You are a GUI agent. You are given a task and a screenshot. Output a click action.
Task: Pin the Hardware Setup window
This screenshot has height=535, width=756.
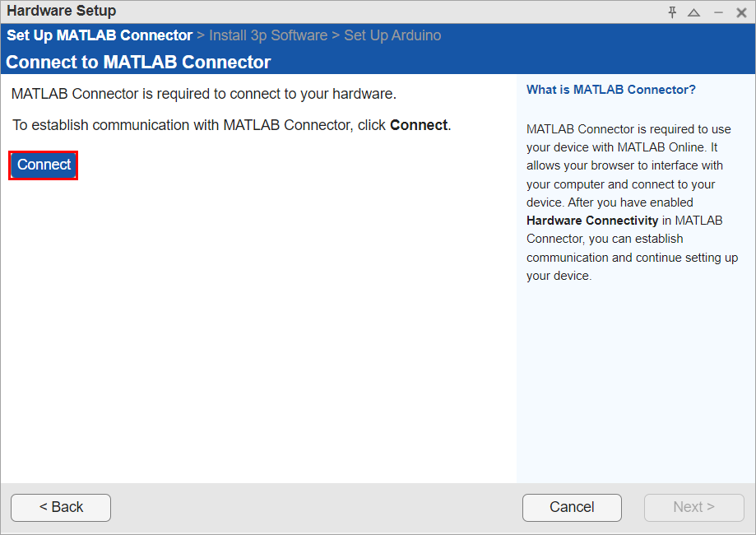[672, 12]
